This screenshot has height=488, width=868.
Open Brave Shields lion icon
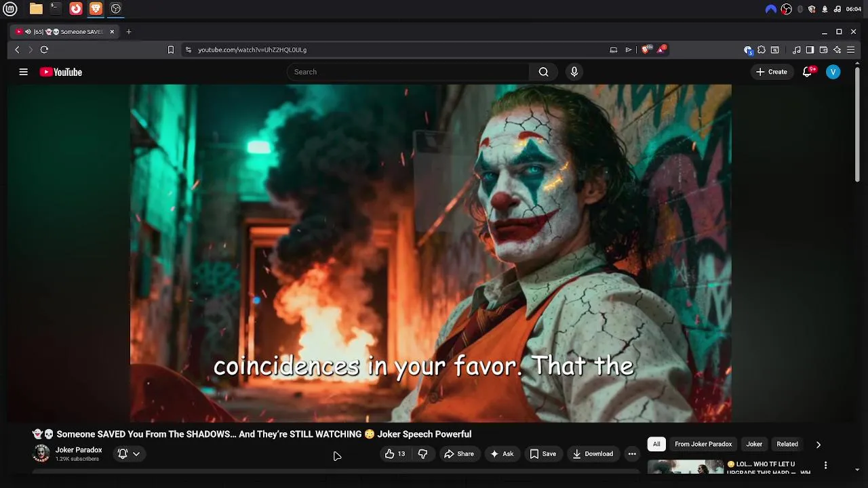point(646,49)
